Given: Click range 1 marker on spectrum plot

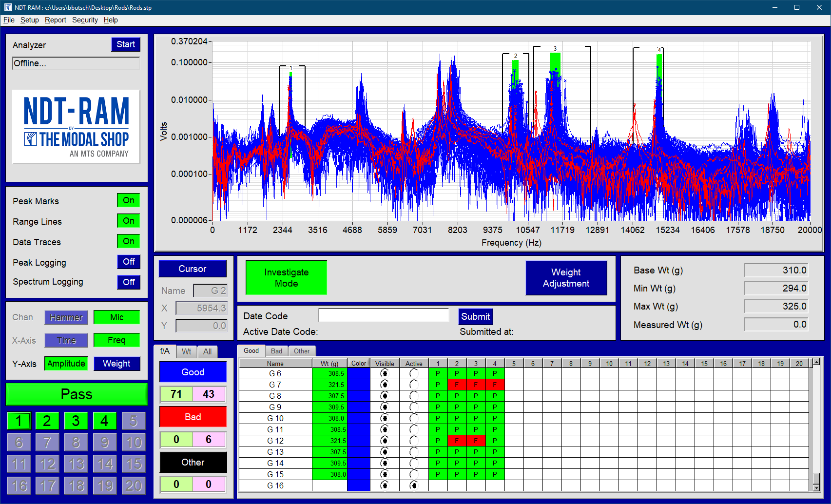Looking at the screenshot, I should pos(291,68).
